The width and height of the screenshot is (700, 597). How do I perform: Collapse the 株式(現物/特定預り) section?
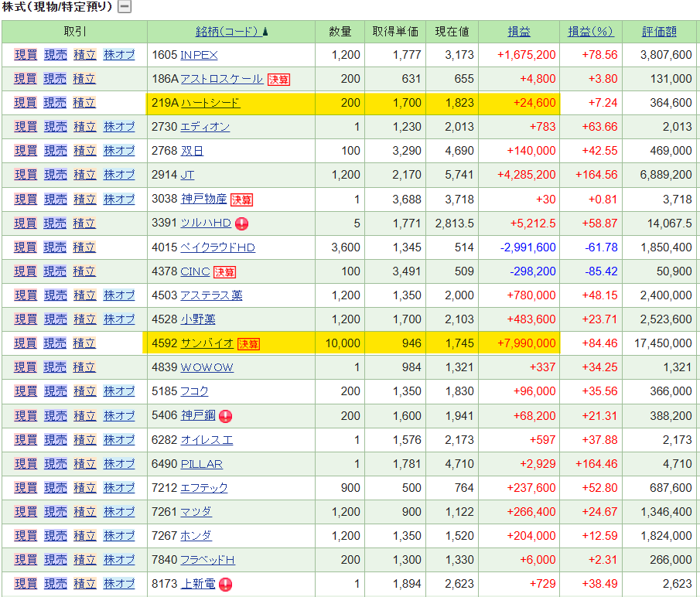[124, 7]
